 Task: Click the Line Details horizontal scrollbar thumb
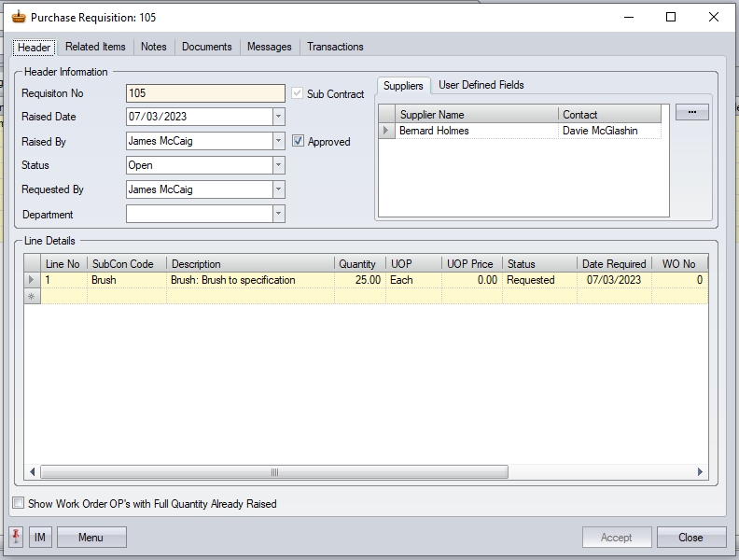coord(274,472)
